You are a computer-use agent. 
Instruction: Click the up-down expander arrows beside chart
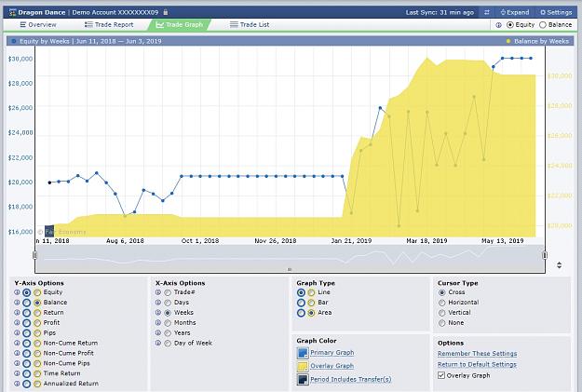559,265
